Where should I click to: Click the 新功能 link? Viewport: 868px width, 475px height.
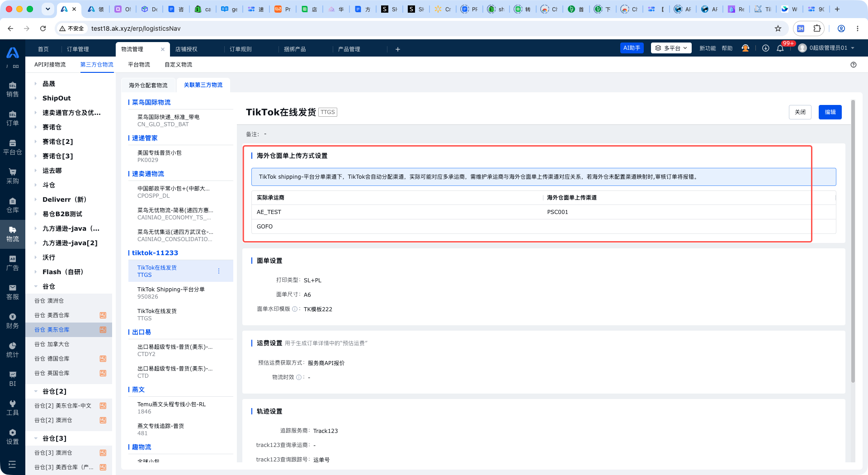coord(708,48)
